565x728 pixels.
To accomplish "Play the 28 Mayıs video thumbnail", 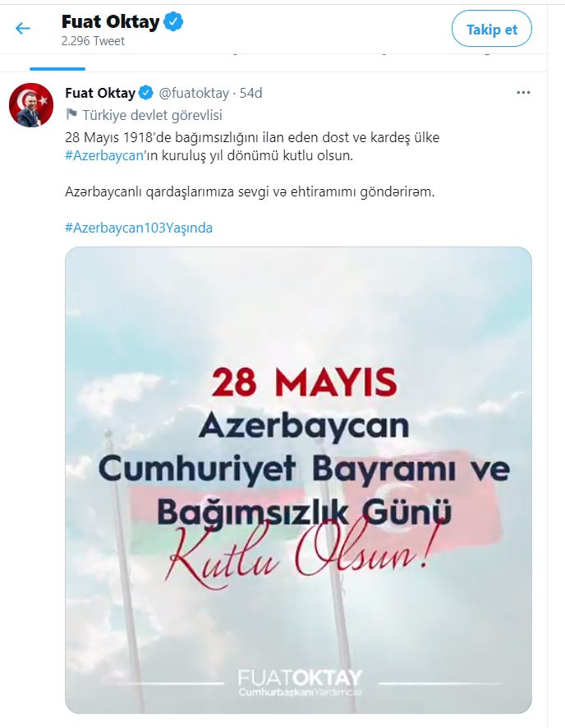I will point(298,480).
